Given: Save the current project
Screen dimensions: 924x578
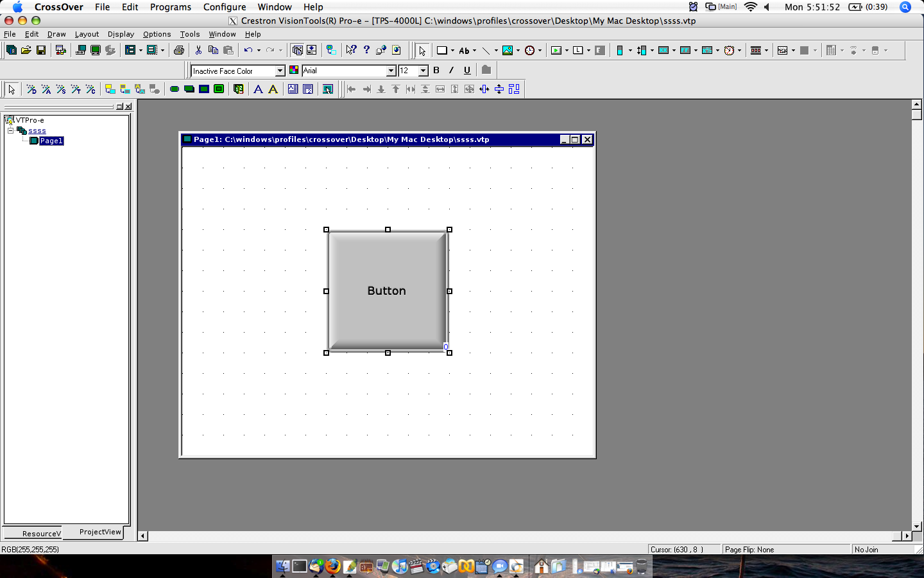Looking at the screenshot, I should 41,49.
